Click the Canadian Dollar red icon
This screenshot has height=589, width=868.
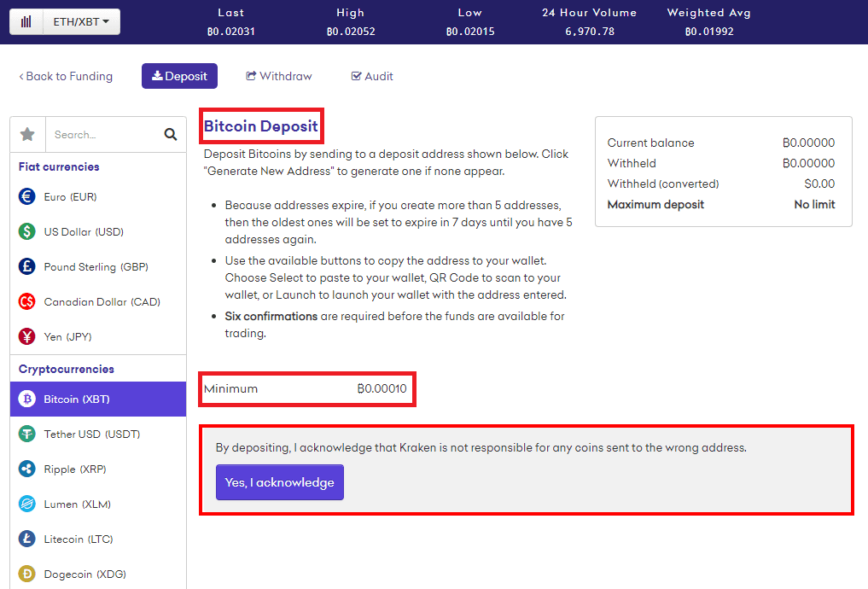click(26, 301)
